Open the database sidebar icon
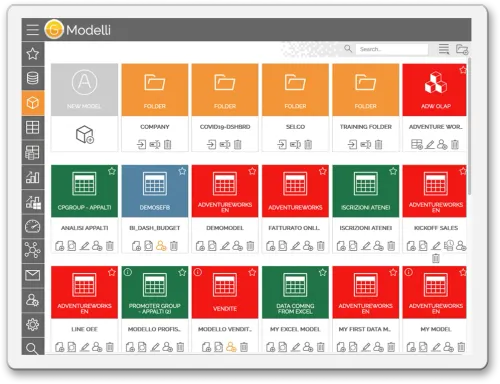 coord(33,78)
